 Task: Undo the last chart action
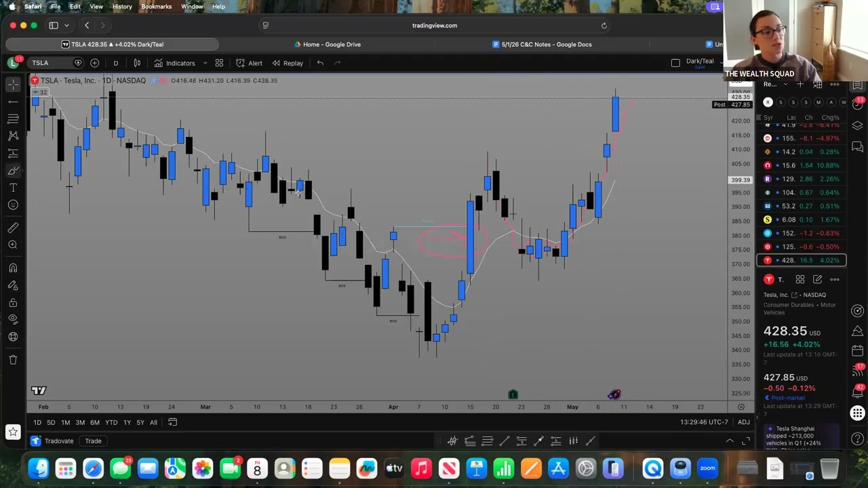pyautogui.click(x=320, y=63)
